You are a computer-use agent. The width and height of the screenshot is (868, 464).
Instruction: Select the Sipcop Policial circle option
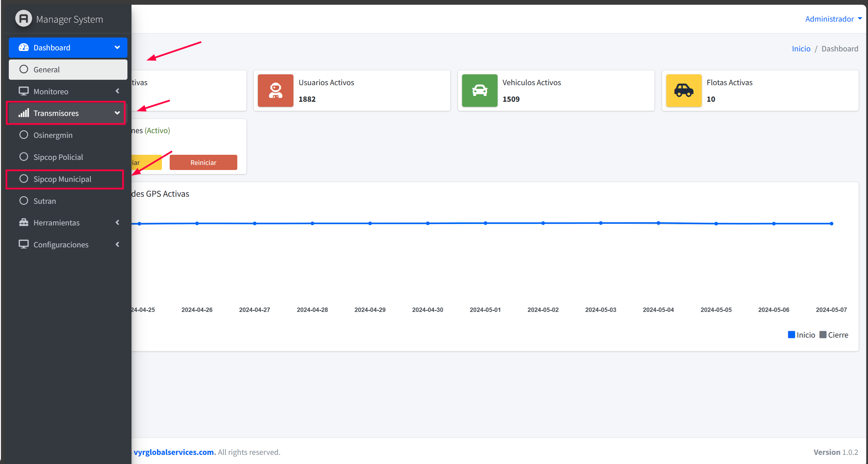pyautogui.click(x=23, y=157)
